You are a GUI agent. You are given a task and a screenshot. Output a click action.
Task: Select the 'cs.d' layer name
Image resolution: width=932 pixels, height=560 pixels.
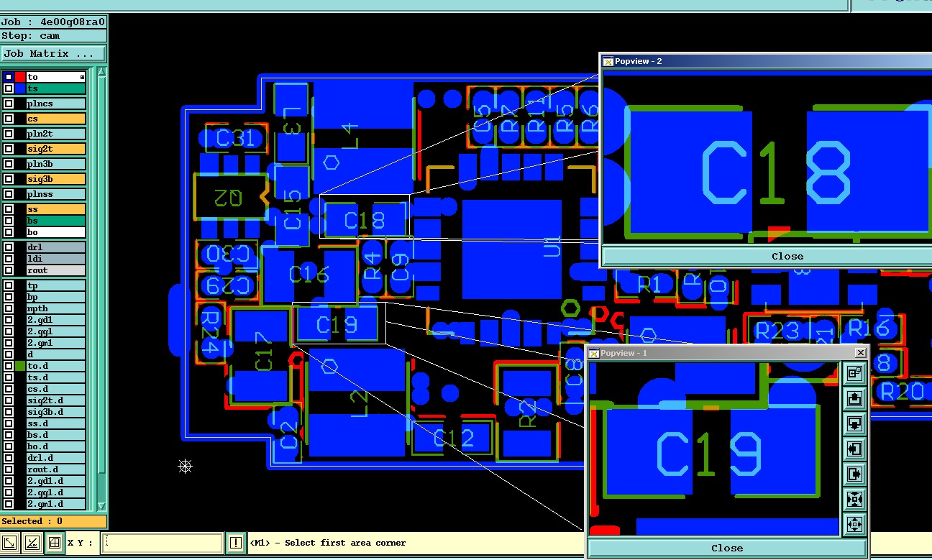tap(56, 389)
